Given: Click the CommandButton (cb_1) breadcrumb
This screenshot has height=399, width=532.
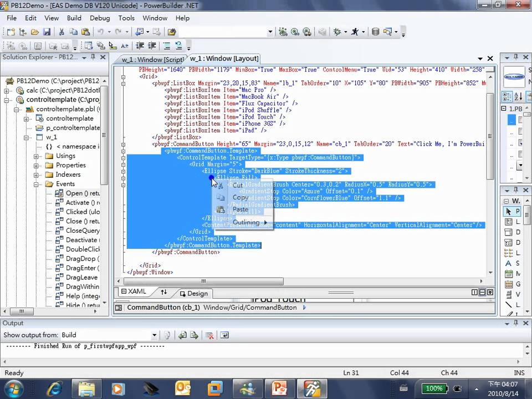Looking at the screenshot, I should pos(163,308).
